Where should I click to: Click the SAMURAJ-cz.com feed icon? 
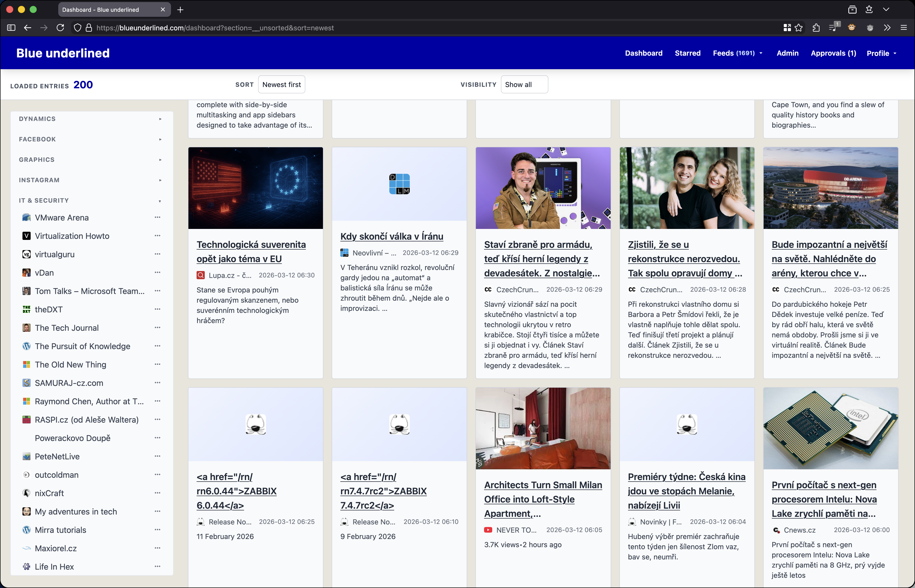click(26, 383)
